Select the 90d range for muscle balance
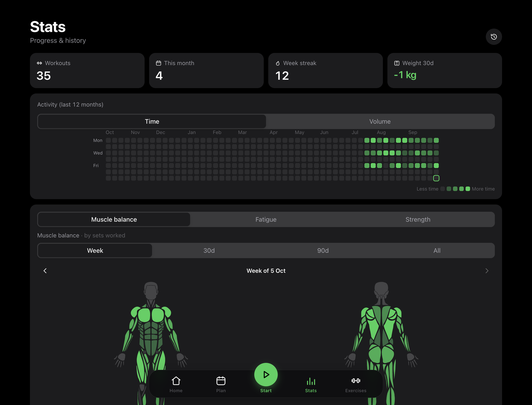This screenshot has width=532, height=405. (x=323, y=251)
